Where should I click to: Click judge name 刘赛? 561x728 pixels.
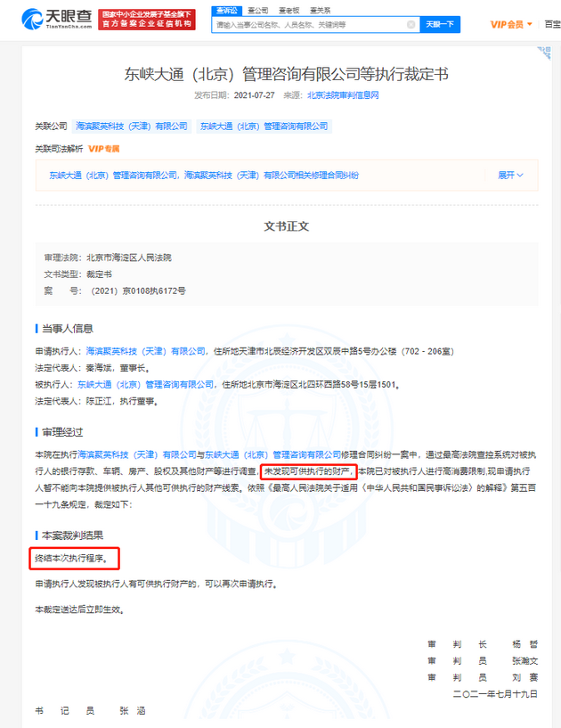tap(524, 678)
